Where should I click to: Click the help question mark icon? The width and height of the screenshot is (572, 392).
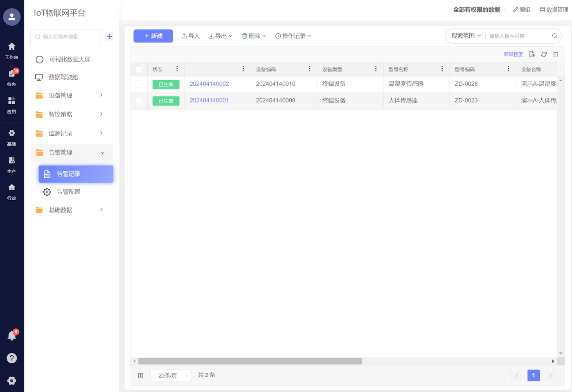pos(11,358)
